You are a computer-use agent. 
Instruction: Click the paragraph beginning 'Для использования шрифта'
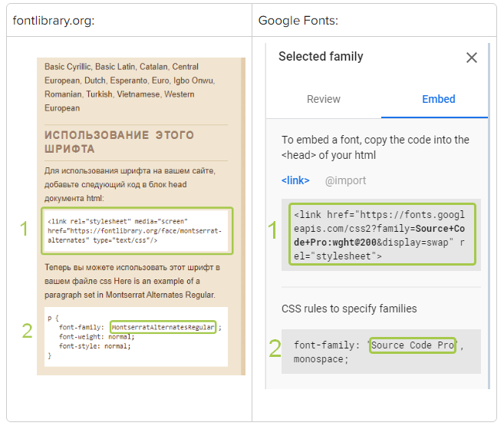pyautogui.click(x=130, y=184)
